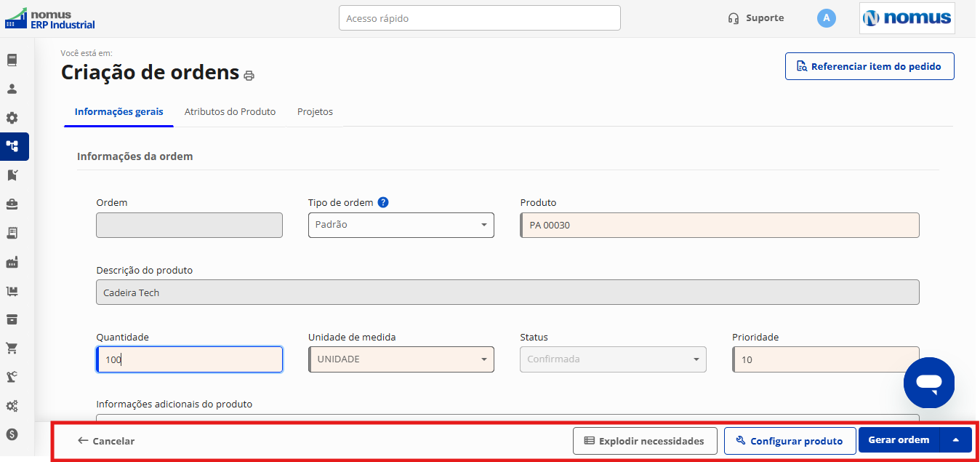This screenshot has height=462, width=980.
Task: Click the help icon next to Tipo de ordem
Action: [383, 202]
